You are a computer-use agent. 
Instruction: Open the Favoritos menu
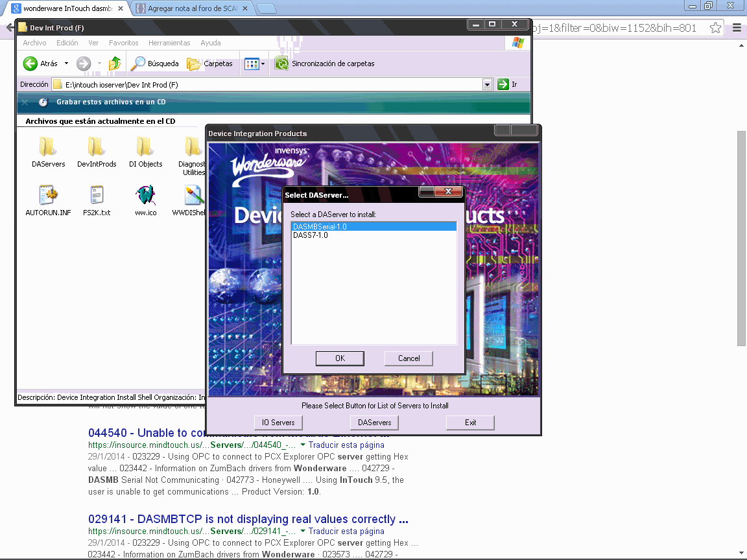pyautogui.click(x=123, y=43)
